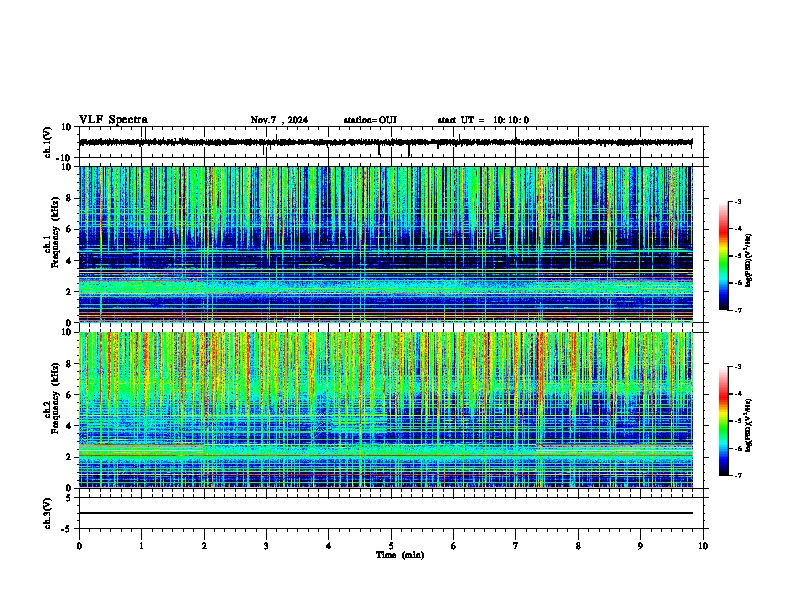Click time axis tick label "6"
This screenshot has width=792, height=612.
(x=454, y=546)
